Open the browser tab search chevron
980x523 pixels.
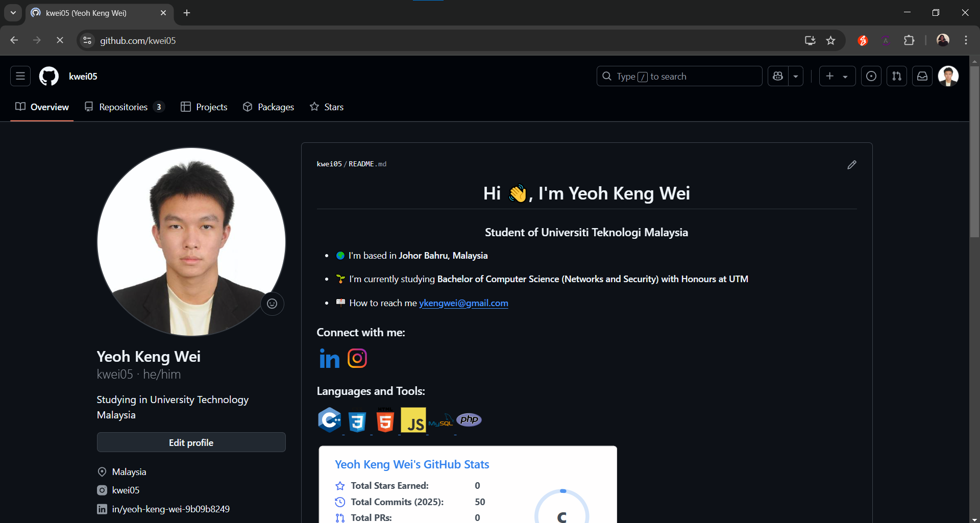click(13, 13)
